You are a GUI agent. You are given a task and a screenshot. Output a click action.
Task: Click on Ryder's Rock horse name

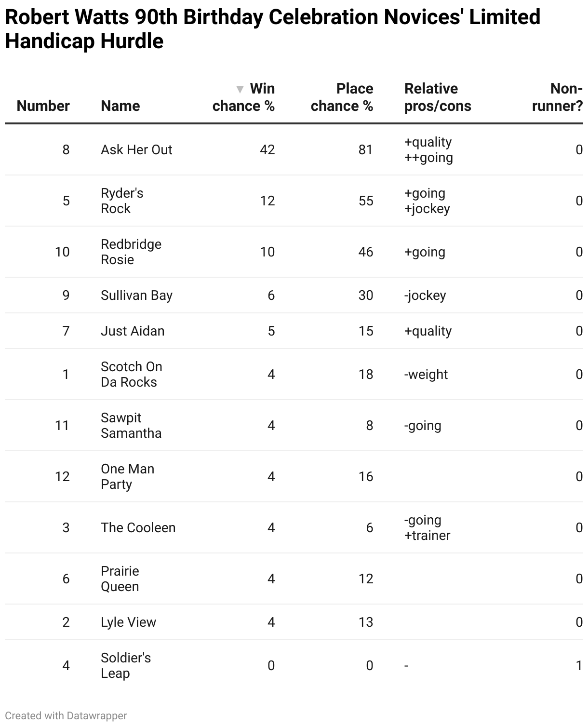pyautogui.click(x=122, y=201)
